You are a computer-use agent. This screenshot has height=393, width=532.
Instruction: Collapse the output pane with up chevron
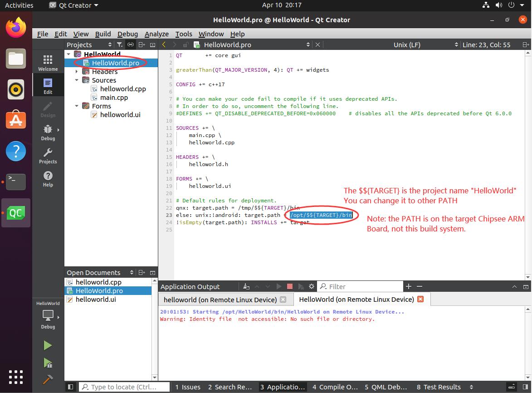pyautogui.click(x=514, y=287)
